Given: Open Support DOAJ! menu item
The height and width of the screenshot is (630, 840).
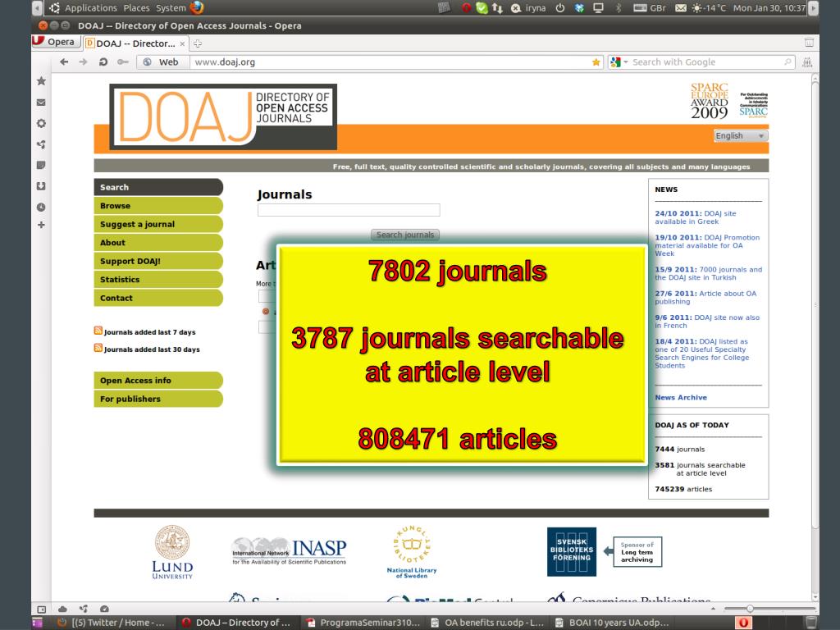Looking at the screenshot, I should coord(158,261).
